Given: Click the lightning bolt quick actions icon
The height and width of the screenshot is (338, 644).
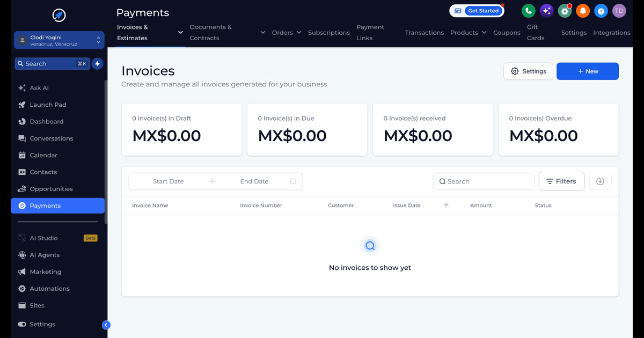Looking at the screenshot, I should 97,63.
